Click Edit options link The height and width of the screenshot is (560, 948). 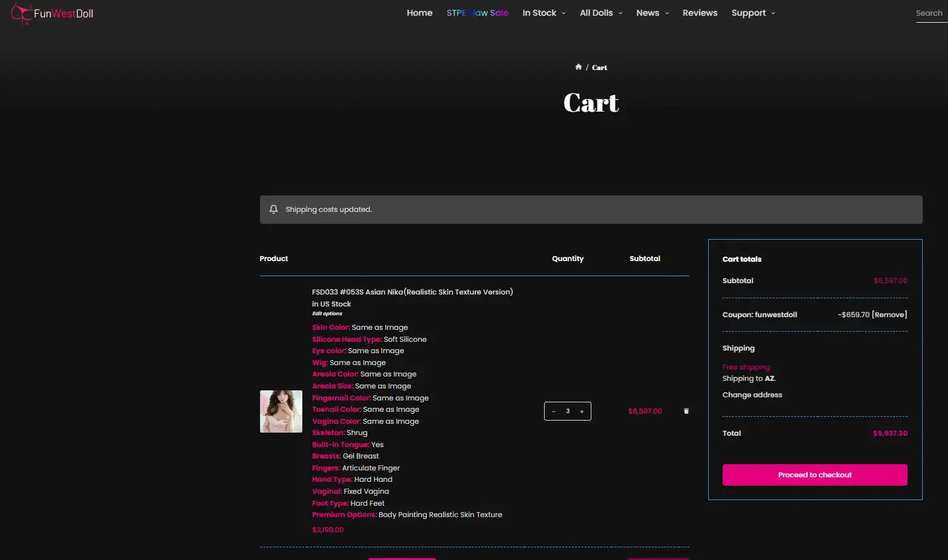327,313
